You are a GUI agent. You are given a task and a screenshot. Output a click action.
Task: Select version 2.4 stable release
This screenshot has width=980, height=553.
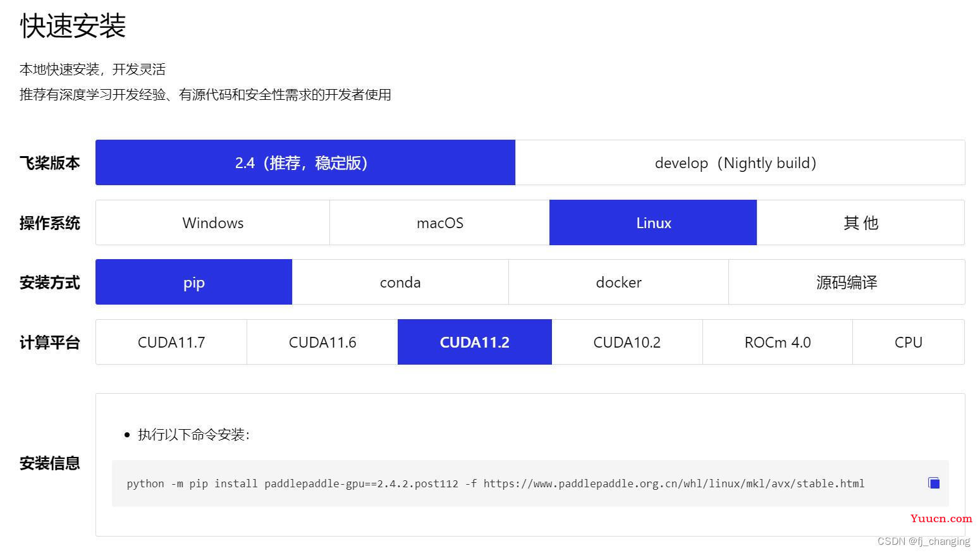click(305, 162)
